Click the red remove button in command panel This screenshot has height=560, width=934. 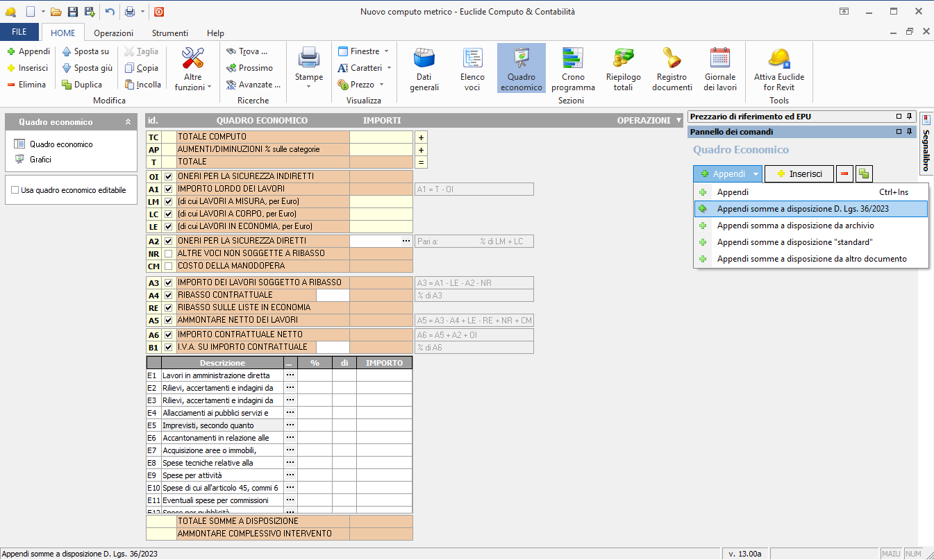tap(844, 174)
